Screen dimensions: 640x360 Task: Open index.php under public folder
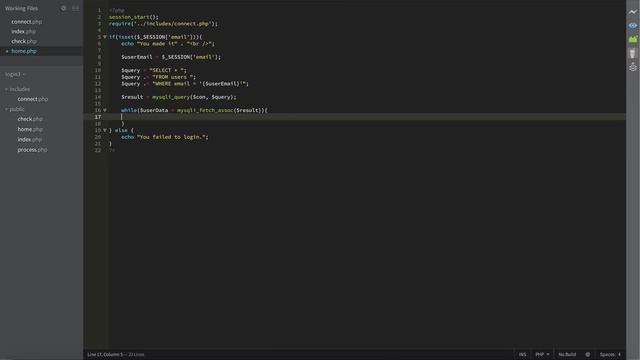[29, 140]
